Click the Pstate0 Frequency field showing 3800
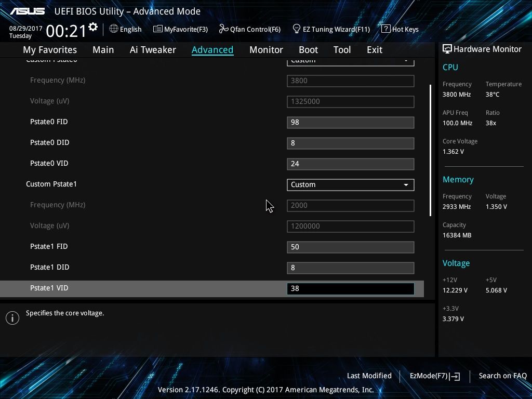 (351, 81)
